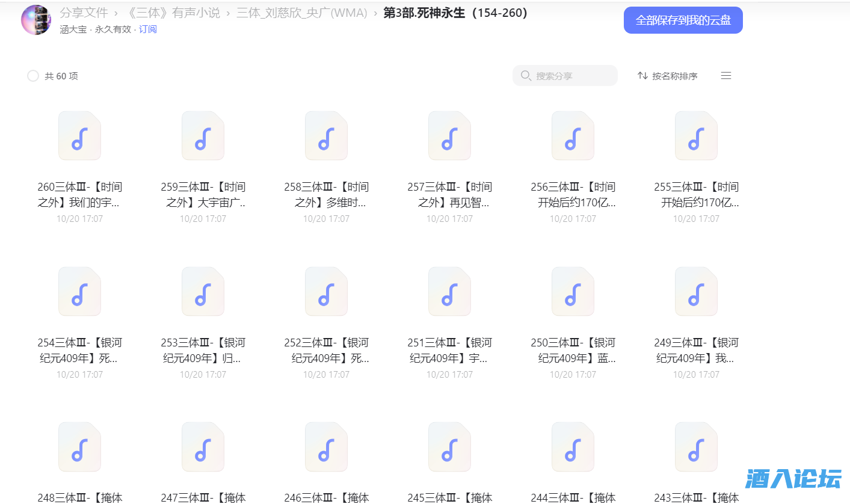Click the 订阅 link
Image resolution: width=850 pixels, height=504 pixels.
pos(147,29)
